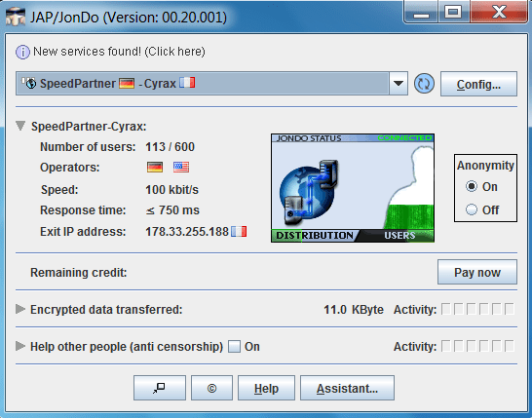Click the US flag operator icon
Screen dimensions: 532x418
coord(181,167)
